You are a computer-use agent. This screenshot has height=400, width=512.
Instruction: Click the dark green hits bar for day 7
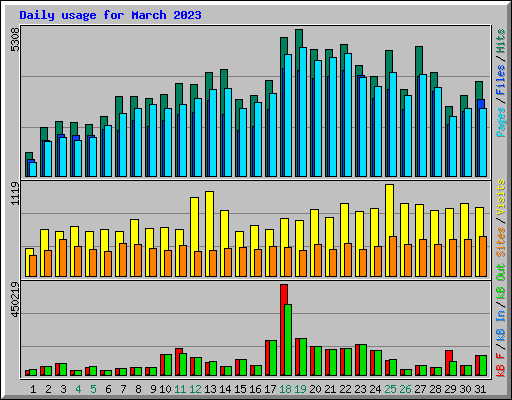[119, 104]
